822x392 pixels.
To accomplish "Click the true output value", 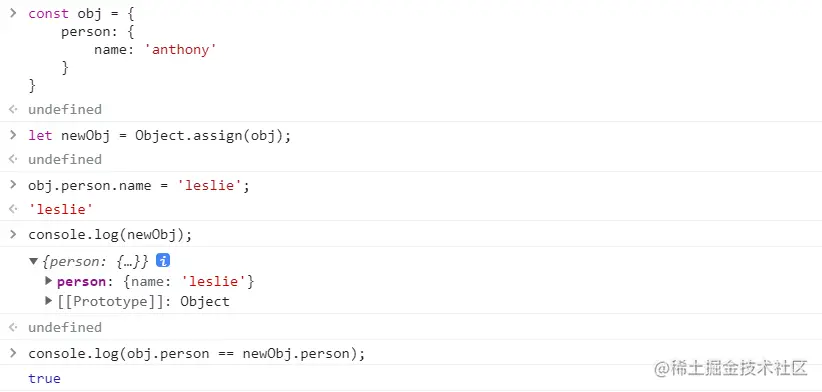I will (45, 378).
